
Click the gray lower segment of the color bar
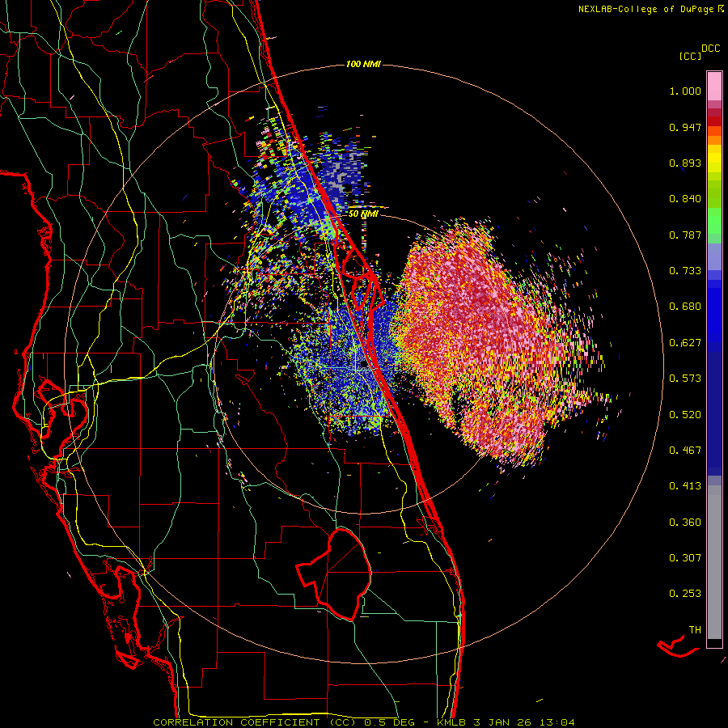[x=714, y=562]
